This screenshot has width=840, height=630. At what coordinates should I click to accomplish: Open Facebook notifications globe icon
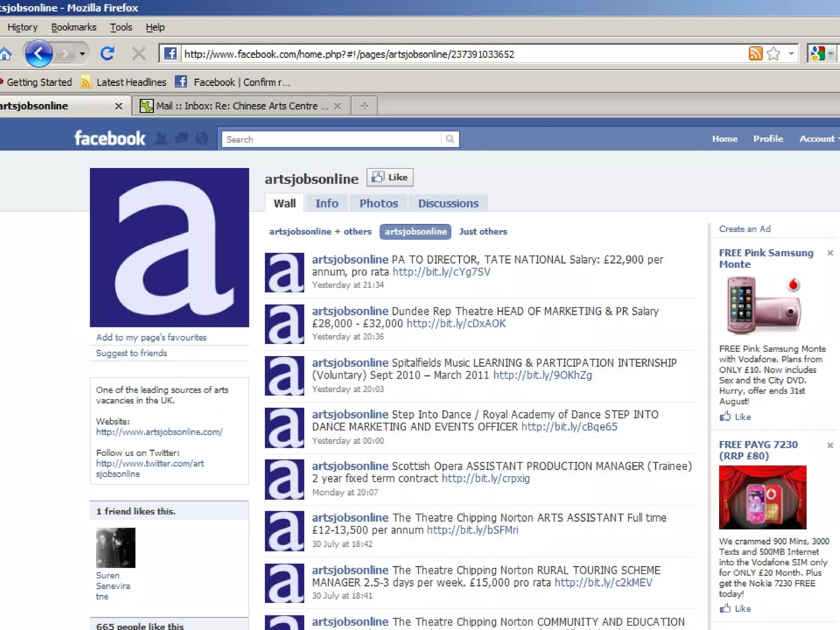(x=201, y=139)
